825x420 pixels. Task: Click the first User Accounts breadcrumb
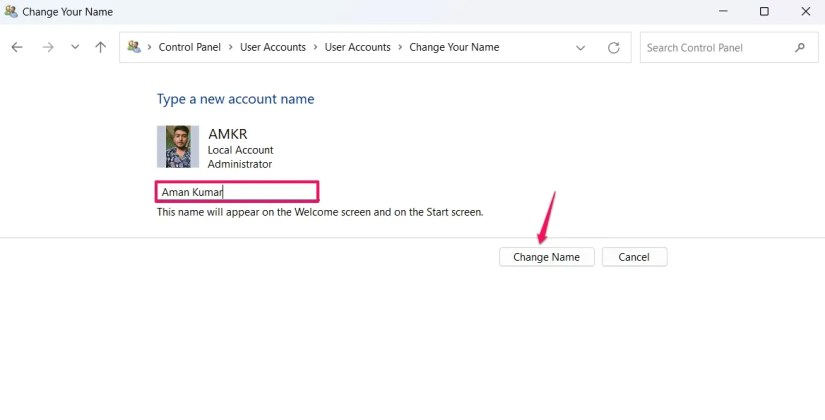click(273, 47)
